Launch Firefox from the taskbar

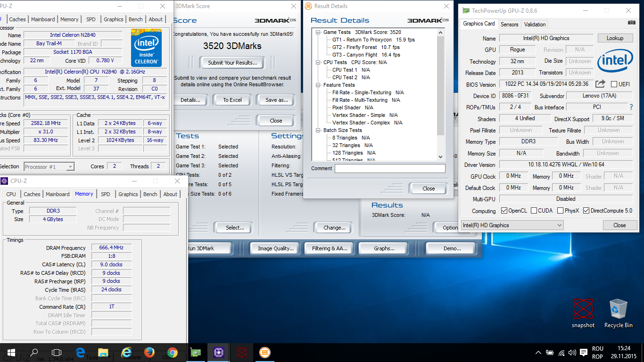coord(149,353)
